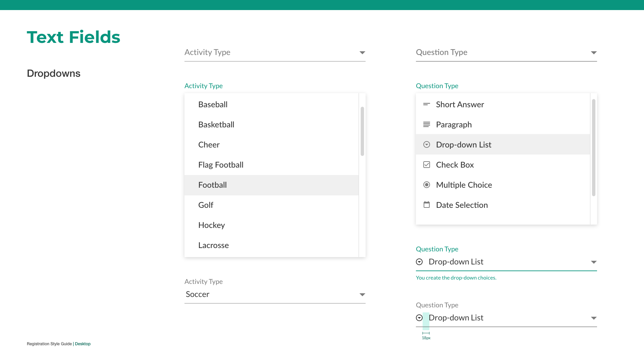This screenshot has width=644, height=362.
Task: Select Football in the activity list
Action: pyautogui.click(x=212, y=185)
